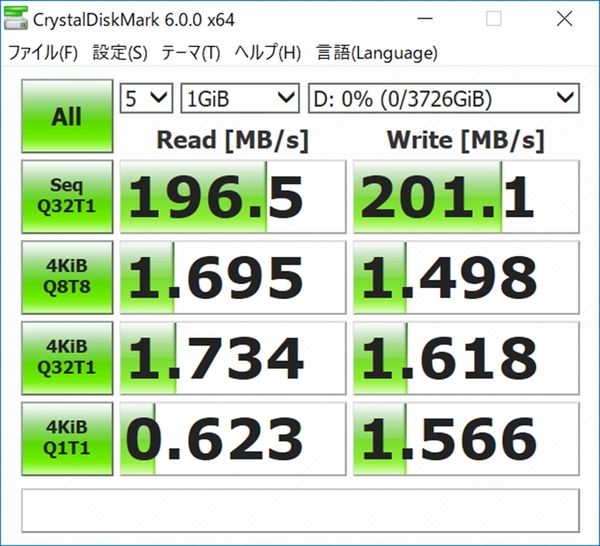Select the 4KiB Q1T1 read value 0.623
Image resolution: width=600 pixels, height=546 pixels.
233,438
